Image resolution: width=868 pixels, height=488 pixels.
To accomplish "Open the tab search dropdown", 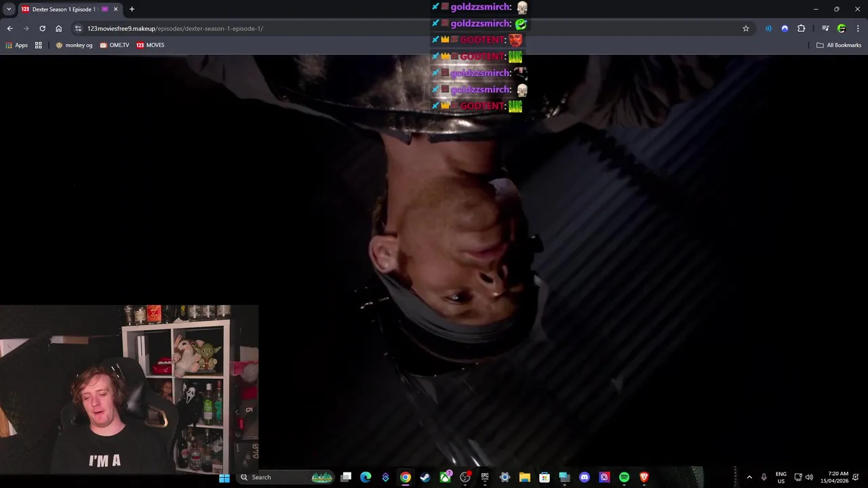I will [x=9, y=9].
